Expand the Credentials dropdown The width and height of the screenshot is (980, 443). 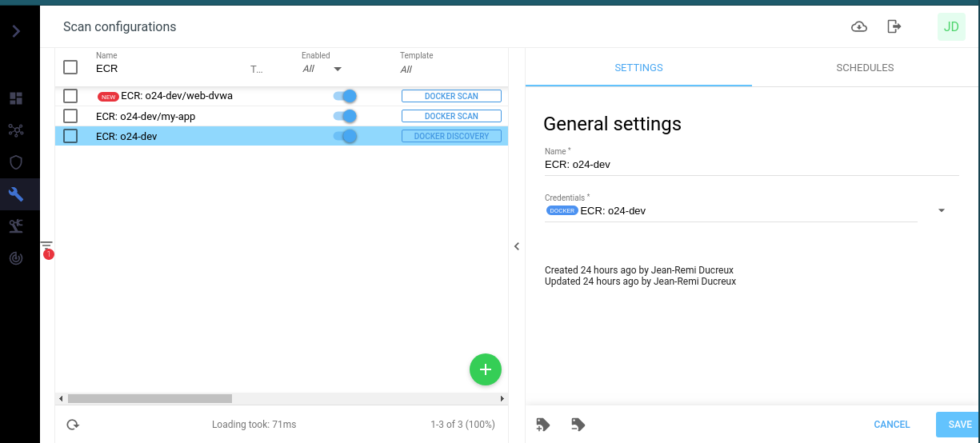coord(941,211)
